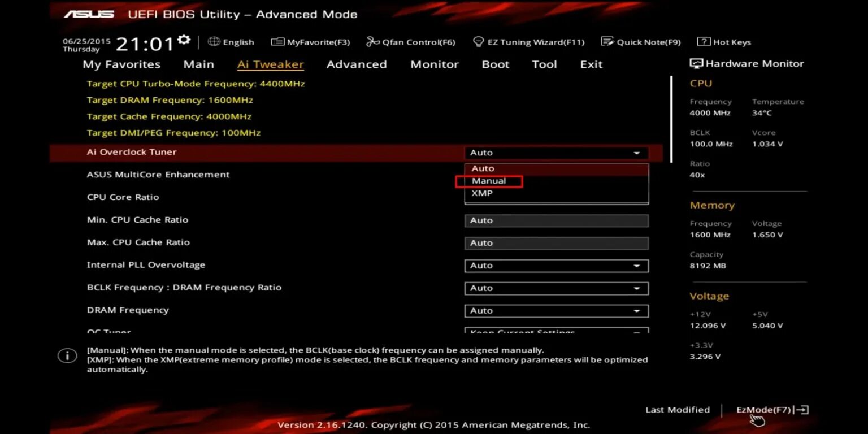Click the EzMode exit arrow icon
This screenshot has width=868, height=434.
tap(802, 410)
